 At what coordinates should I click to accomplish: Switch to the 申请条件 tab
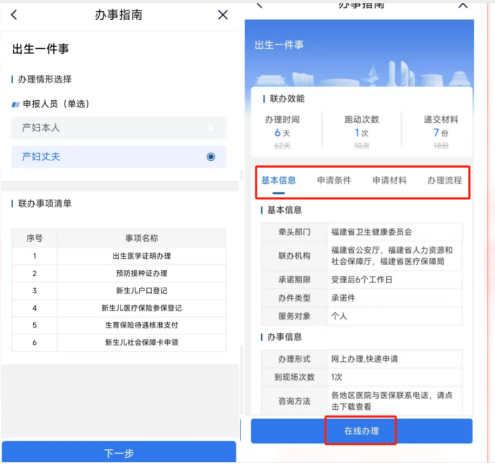tap(334, 180)
